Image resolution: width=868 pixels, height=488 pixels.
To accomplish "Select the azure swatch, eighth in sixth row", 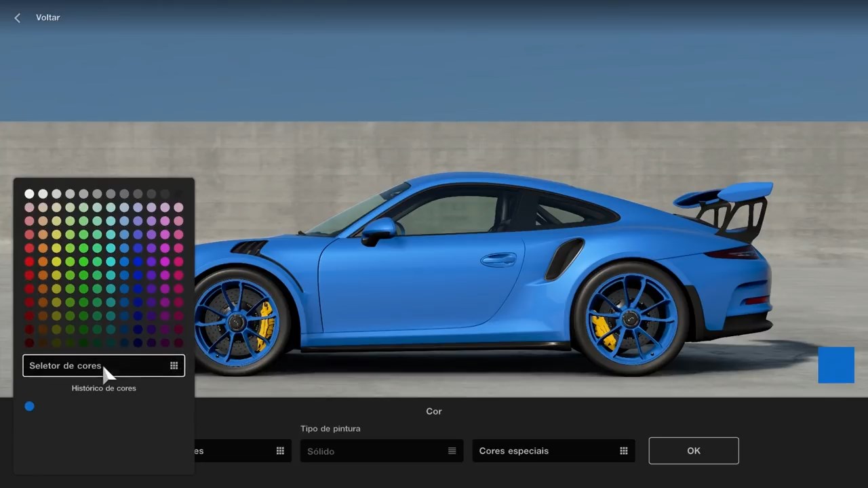I will point(124,262).
